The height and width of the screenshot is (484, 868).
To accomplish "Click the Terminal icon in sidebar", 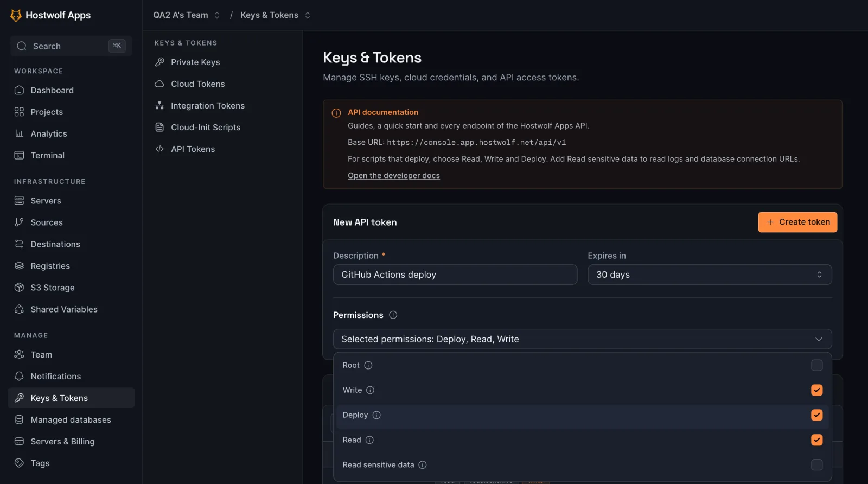I will [x=19, y=155].
